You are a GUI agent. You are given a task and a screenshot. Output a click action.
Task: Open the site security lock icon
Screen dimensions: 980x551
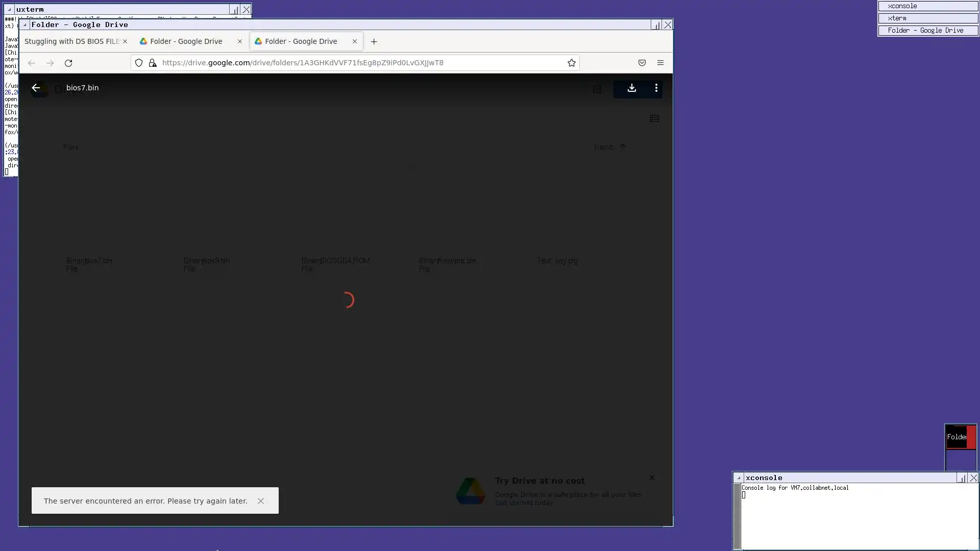pos(152,63)
